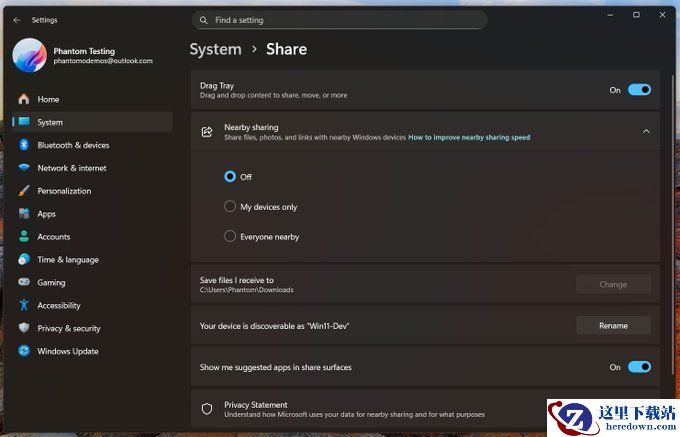Select Everyone nearby radio option

point(230,236)
